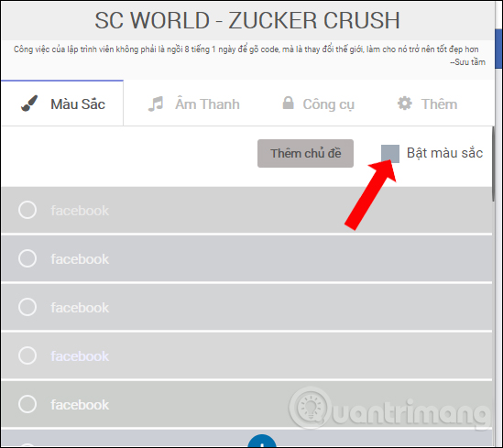
Task: Switch to the Thêm tab
Action: pyautogui.click(x=427, y=104)
